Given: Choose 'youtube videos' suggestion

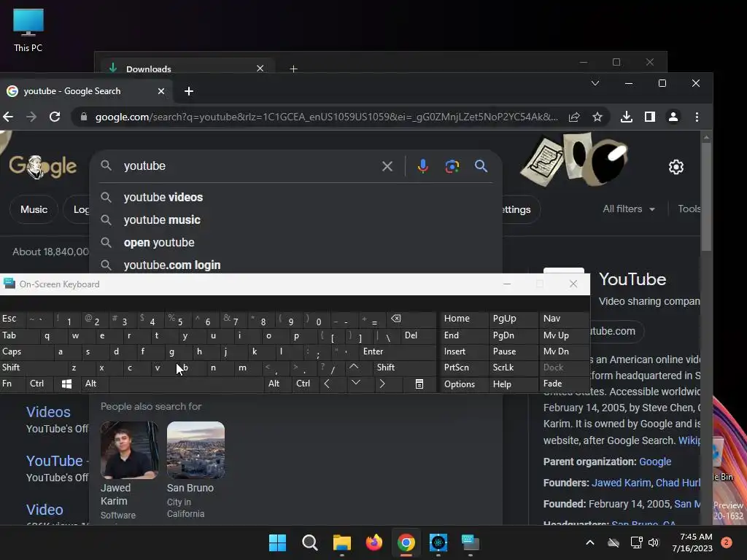Looking at the screenshot, I should [295, 197].
